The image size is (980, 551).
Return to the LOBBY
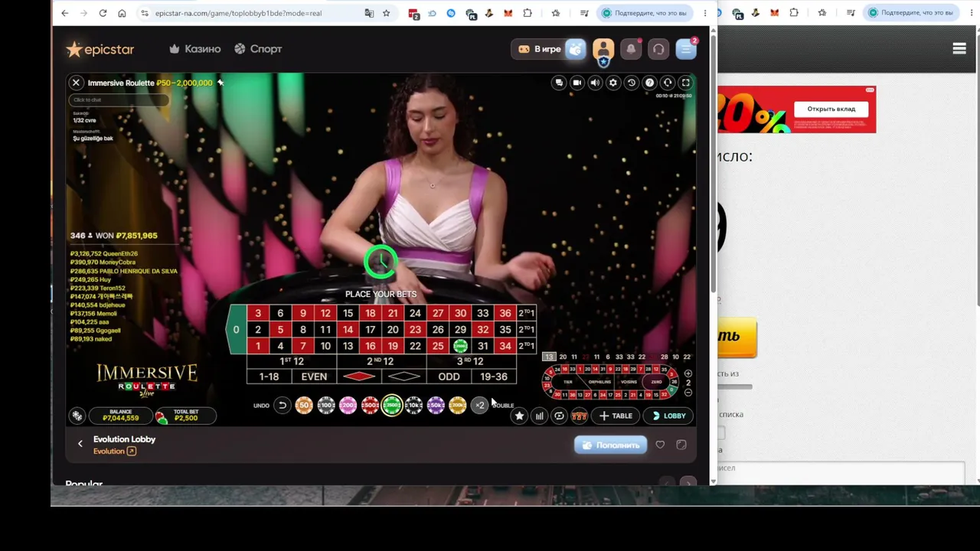click(669, 416)
